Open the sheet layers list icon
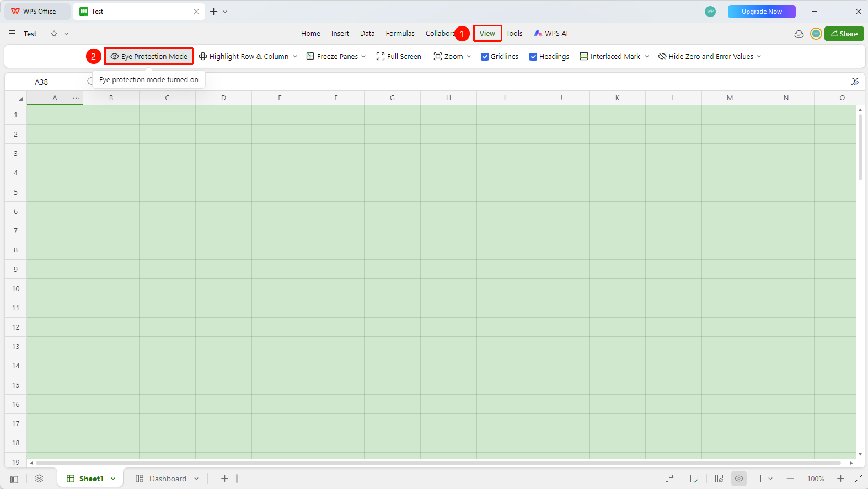The image size is (868, 489). [39, 479]
